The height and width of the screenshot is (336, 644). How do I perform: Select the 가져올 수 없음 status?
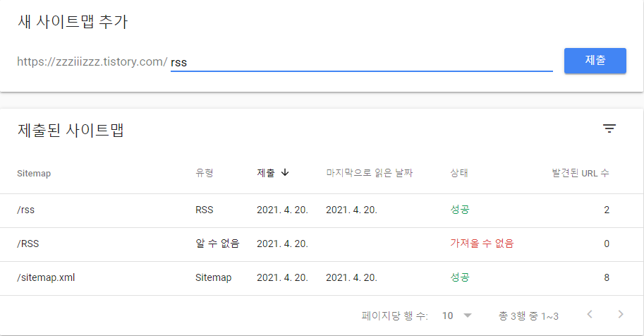(x=482, y=244)
